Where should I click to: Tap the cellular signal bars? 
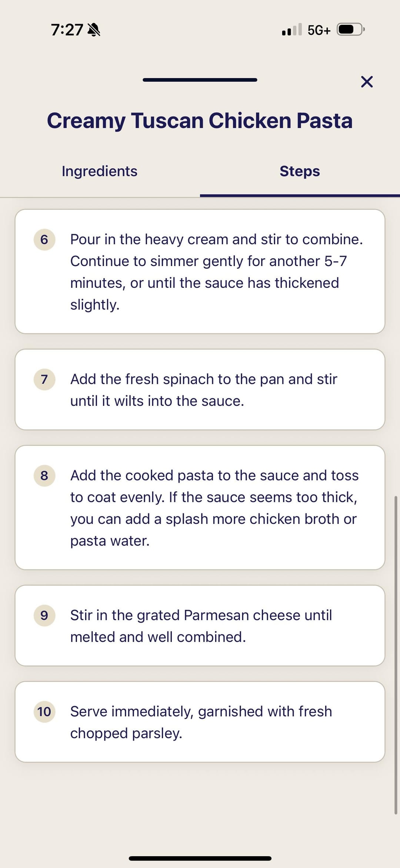point(291,30)
